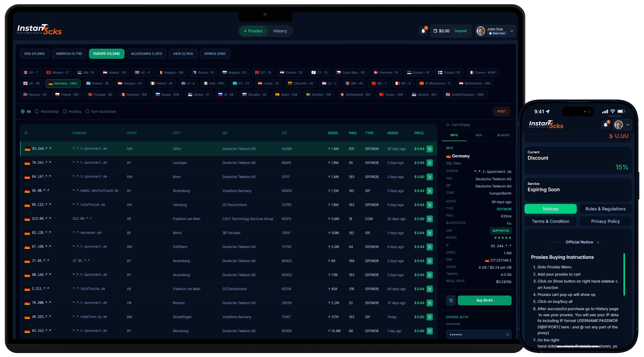Screen dimensions: 644x357
Task: Expand profile dropdown chevron on phone screen
Action: tap(628, 125)
